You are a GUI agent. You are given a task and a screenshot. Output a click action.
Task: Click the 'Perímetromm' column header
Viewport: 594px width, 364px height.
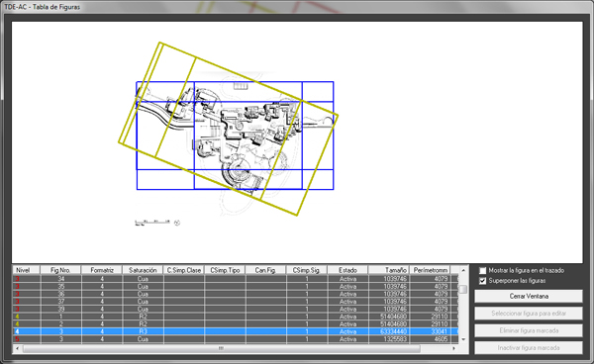[x=430, y=270]
